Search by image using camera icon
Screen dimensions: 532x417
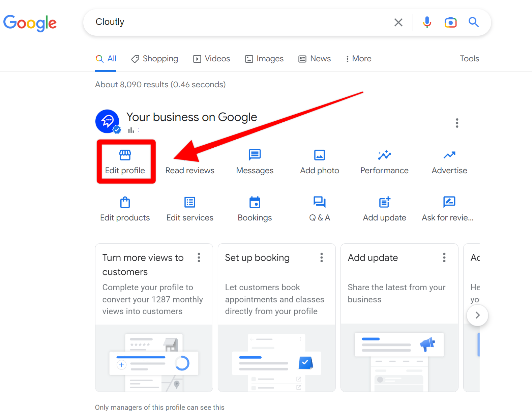click(x=450, y=22)
